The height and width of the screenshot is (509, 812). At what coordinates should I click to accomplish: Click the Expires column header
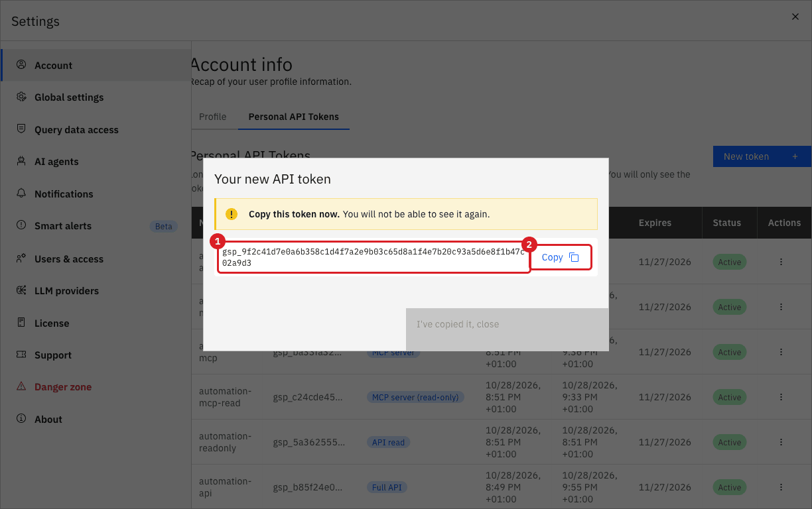(x=655, y=223)
